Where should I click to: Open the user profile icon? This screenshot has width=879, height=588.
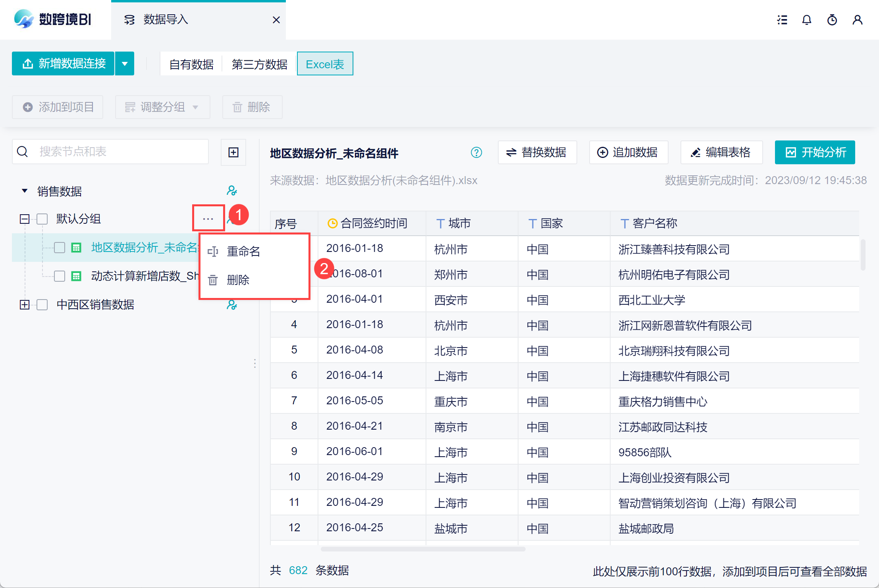tap(857, 20)
